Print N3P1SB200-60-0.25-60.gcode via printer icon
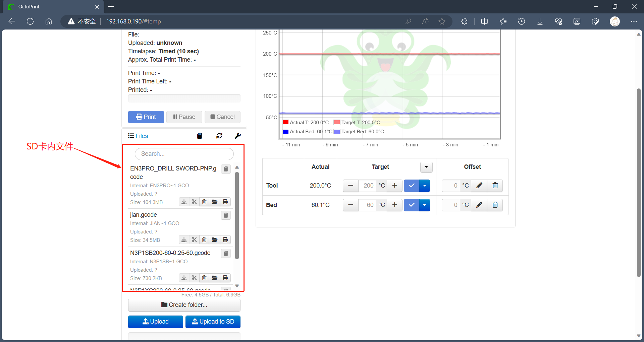This screenshot has height=342, width=644. point(225,278)
